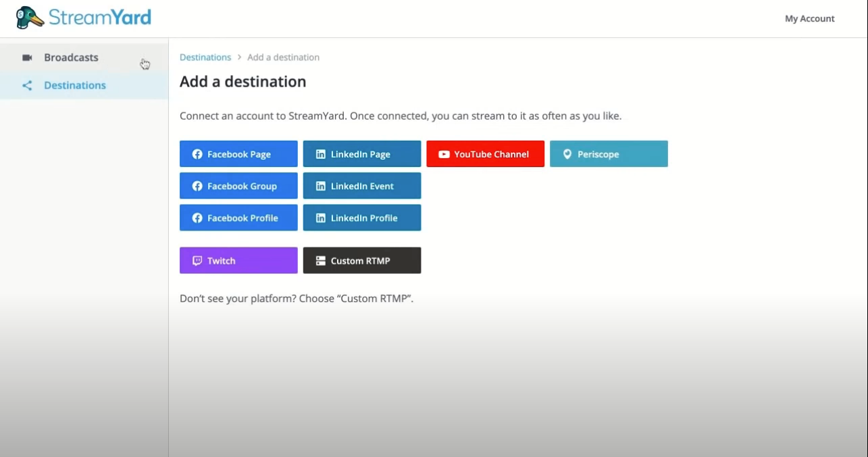Click the Facebook icon on Facebook Group
Viewport: 868px width, 457px height.
point(197,186)
